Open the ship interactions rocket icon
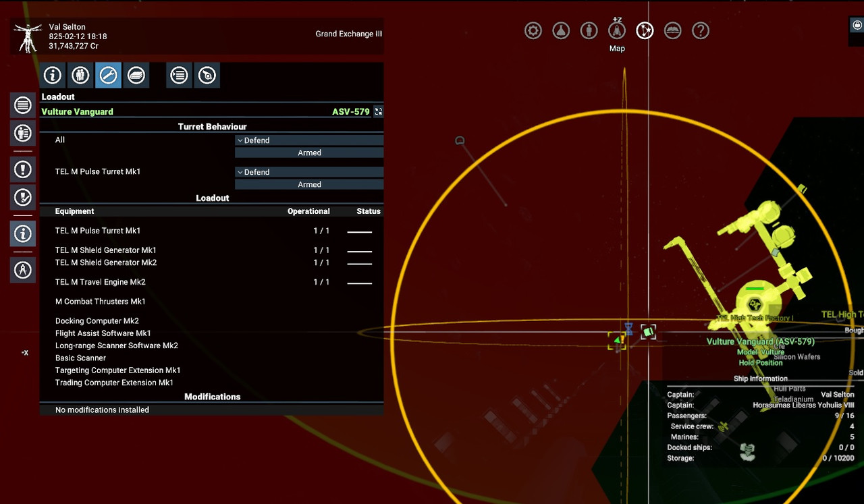The width and height of the screenshot is (864, 504). tap(617, 30)
